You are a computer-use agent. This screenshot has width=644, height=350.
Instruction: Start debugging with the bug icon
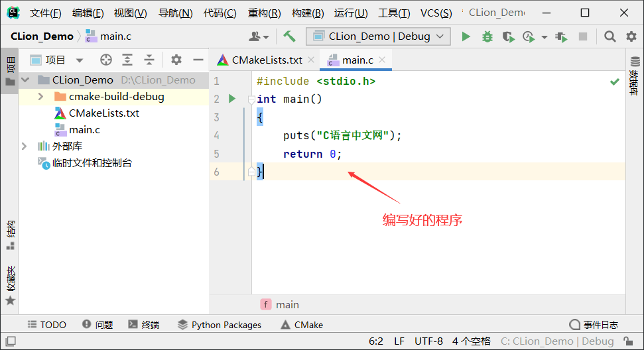pyautogui.click(x=487, y=36)
